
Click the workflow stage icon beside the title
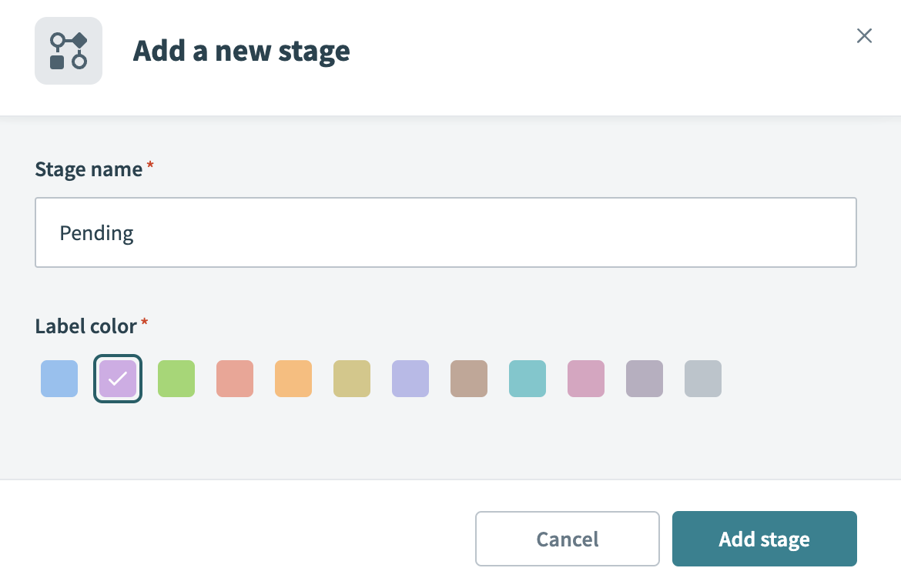(x=69, y=51)
